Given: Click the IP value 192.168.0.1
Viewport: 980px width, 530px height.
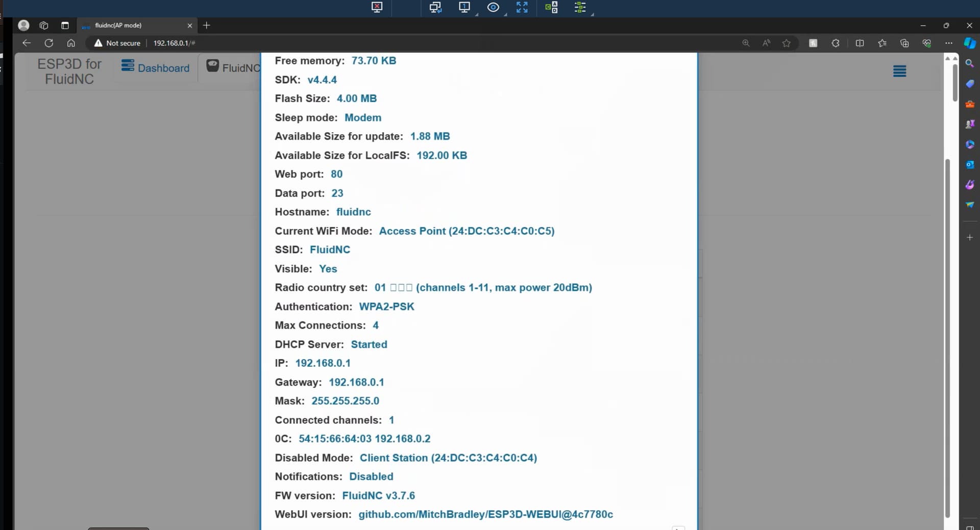Looking at the screenshot, I should [323, 363].
